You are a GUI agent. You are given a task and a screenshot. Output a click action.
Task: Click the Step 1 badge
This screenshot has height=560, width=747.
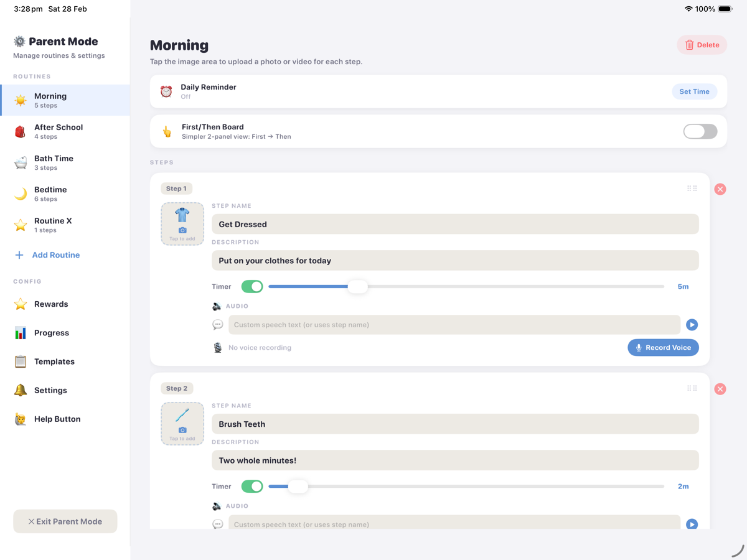(176, 189)
